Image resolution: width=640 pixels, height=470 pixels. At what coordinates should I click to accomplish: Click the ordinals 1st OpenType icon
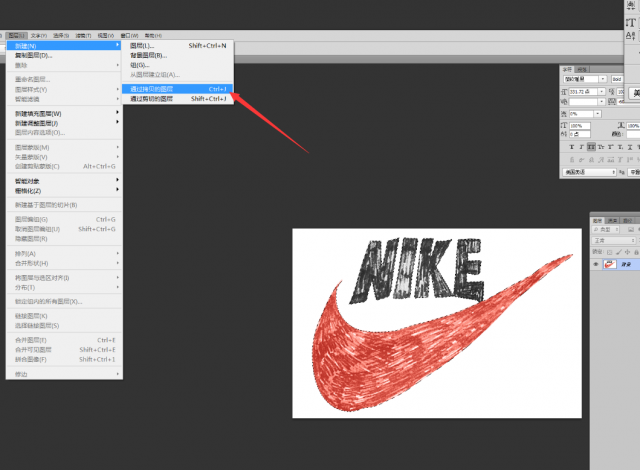pos(630,160)
